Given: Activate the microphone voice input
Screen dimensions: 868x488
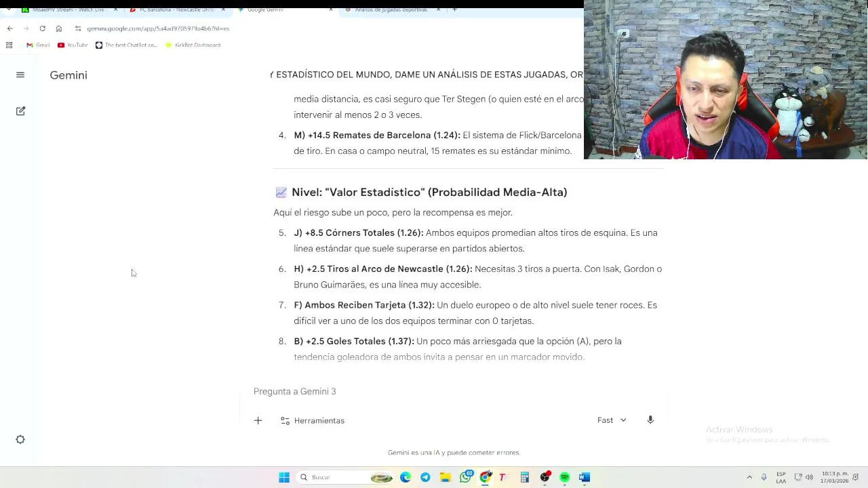Looking at the screenshot, I should (650, 420).
